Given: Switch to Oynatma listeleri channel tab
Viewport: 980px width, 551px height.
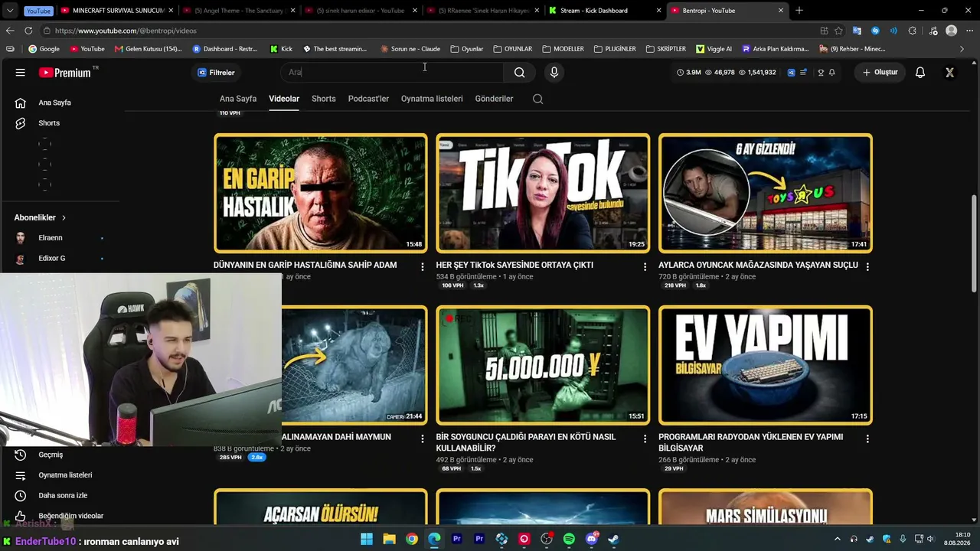Looking at the screenshot, I should (x=432, y=99).
